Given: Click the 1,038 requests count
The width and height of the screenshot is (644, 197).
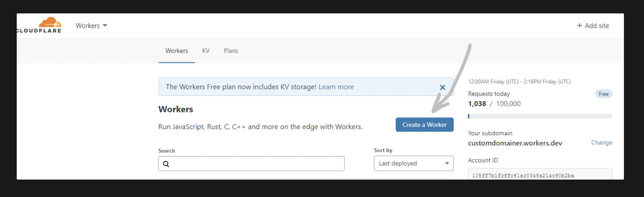Looking at the screenshot, I should pos(477,104).
